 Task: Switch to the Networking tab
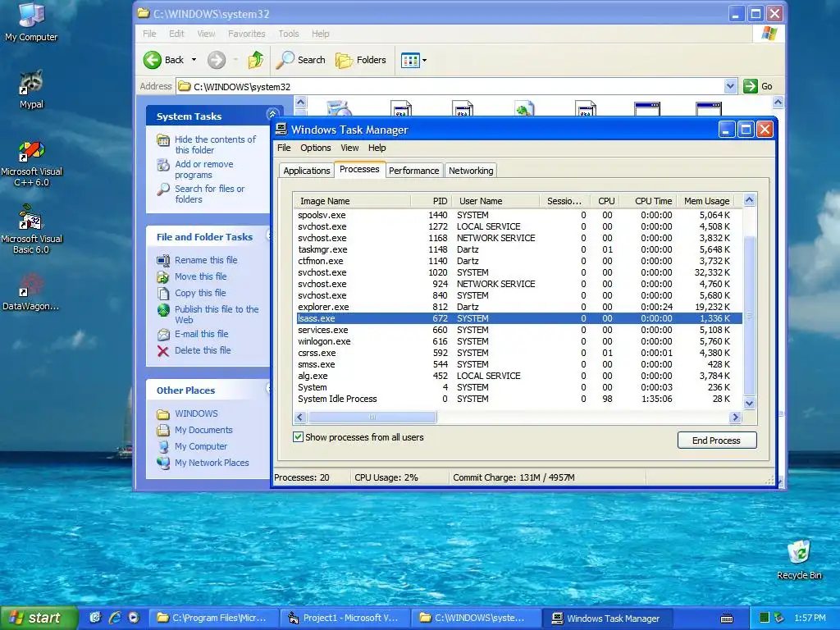(x=471, y=171)
